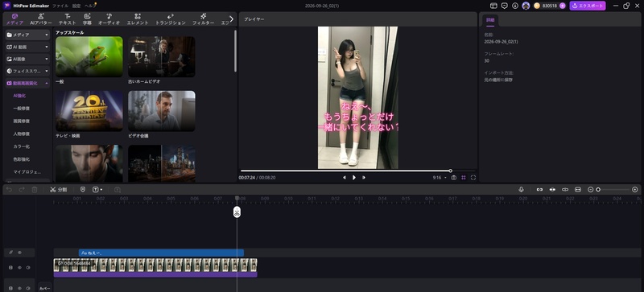This screenshot has height=292, width=644.
Task: Open the feedback message icon
Action: [x=505, y=6]
